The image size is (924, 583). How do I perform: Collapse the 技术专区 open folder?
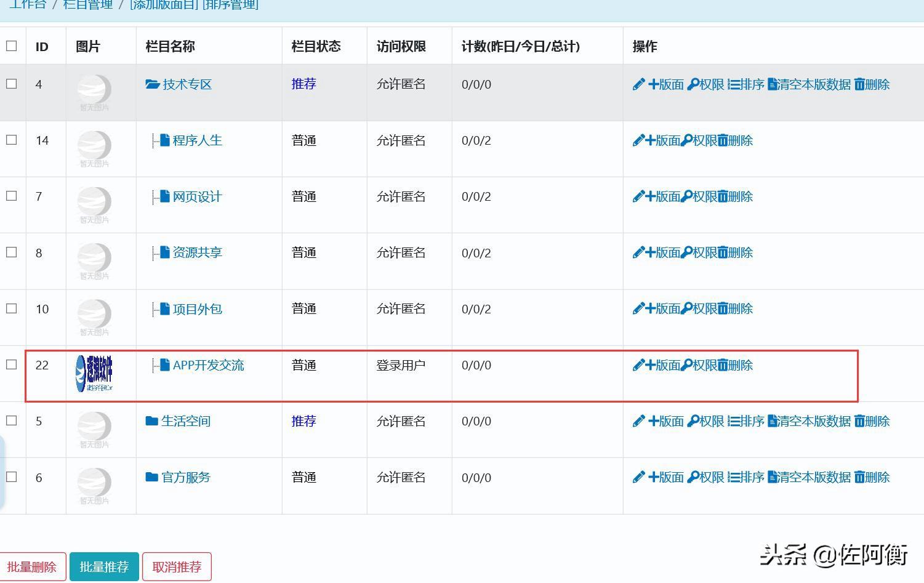152,84
